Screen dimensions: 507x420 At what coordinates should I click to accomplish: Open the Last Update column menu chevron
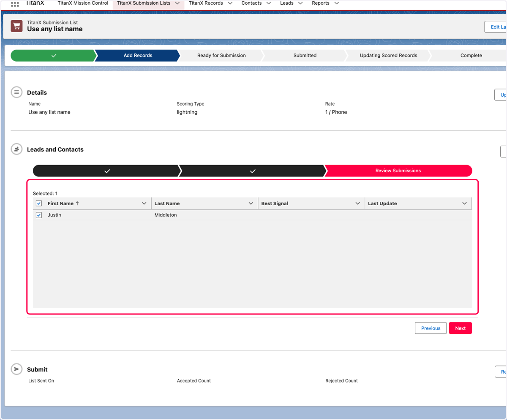coord(465,203)
